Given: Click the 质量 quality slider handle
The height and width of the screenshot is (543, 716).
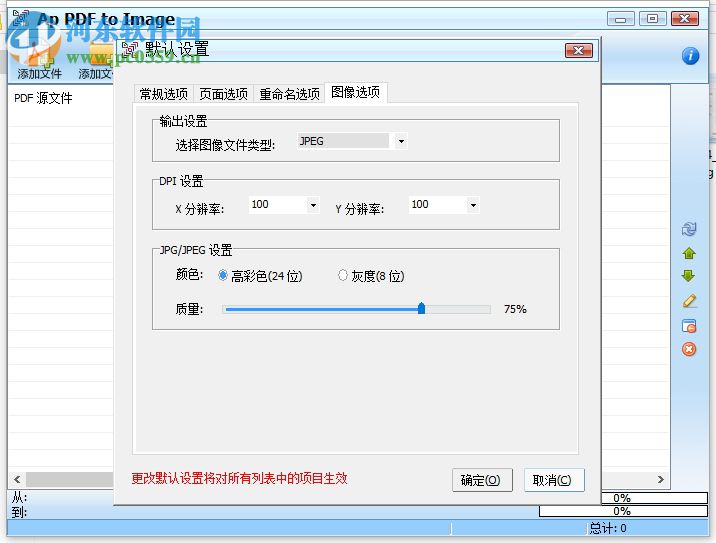Looking at the screenshot, I should tap(421, 308).
